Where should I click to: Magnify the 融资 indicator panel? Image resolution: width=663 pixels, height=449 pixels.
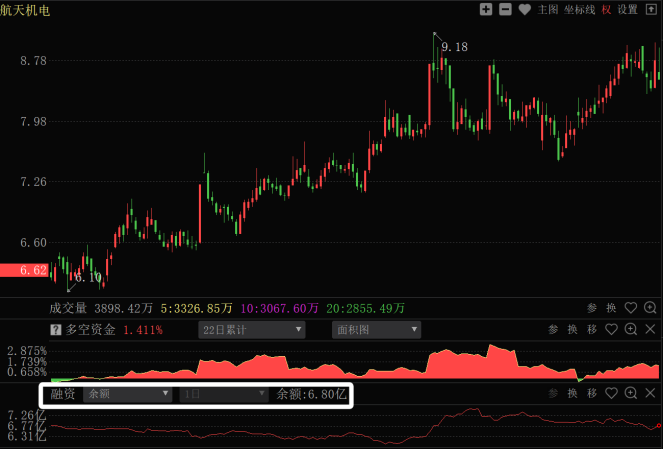(631, 394)
